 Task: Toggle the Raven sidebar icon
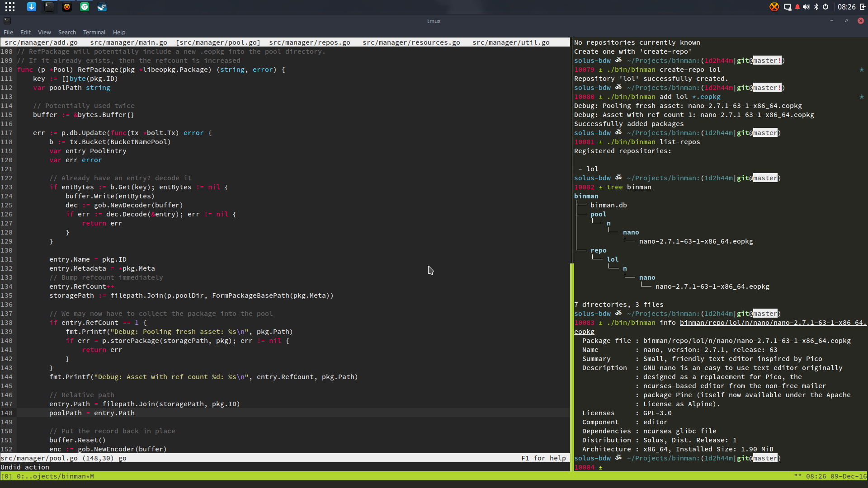[x=862, y=7]
